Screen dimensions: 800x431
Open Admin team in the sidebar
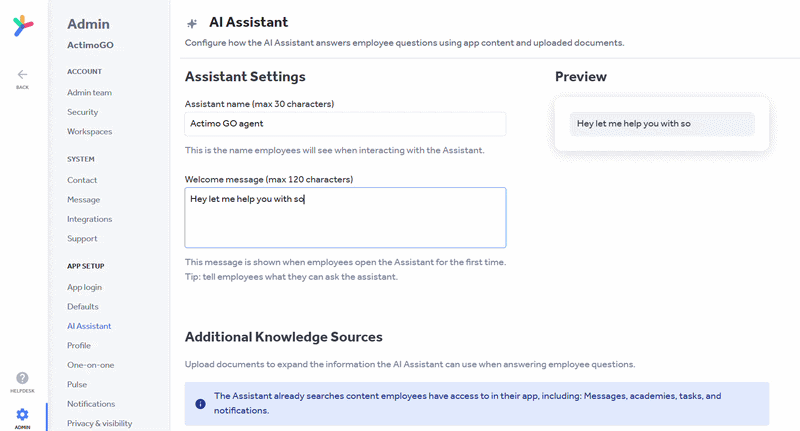point(89,92)
